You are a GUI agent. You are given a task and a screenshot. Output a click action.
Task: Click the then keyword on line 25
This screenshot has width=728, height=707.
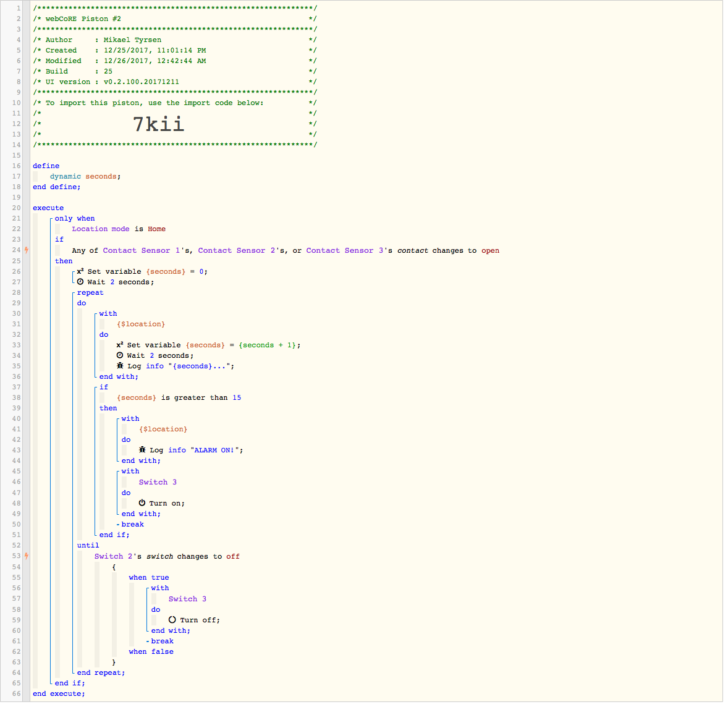click(x=64, y=261)
